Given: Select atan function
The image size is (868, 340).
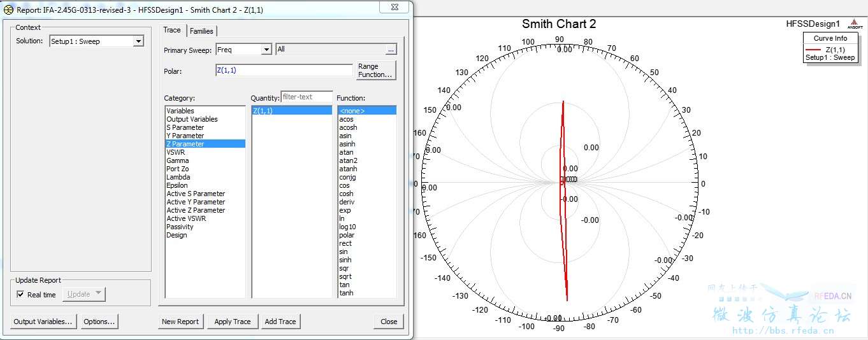Looking at the screenshot, I should coord(367,152).
